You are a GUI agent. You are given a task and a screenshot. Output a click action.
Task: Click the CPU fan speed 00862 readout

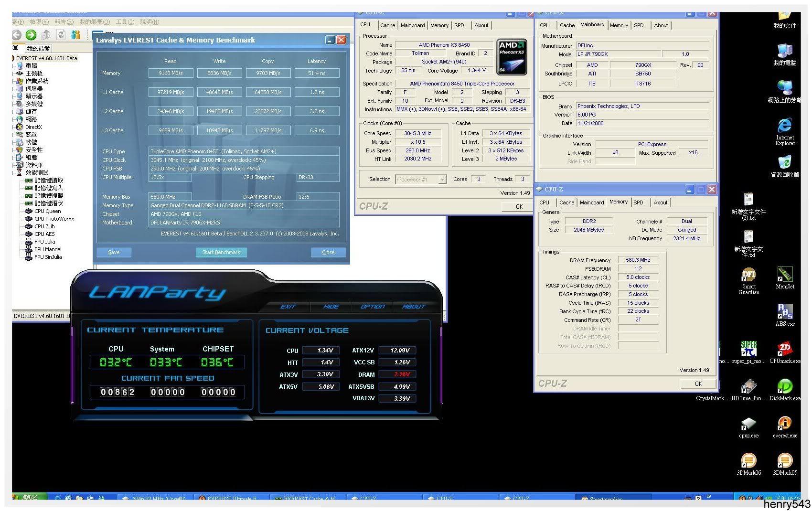click(x=117, y=392)
